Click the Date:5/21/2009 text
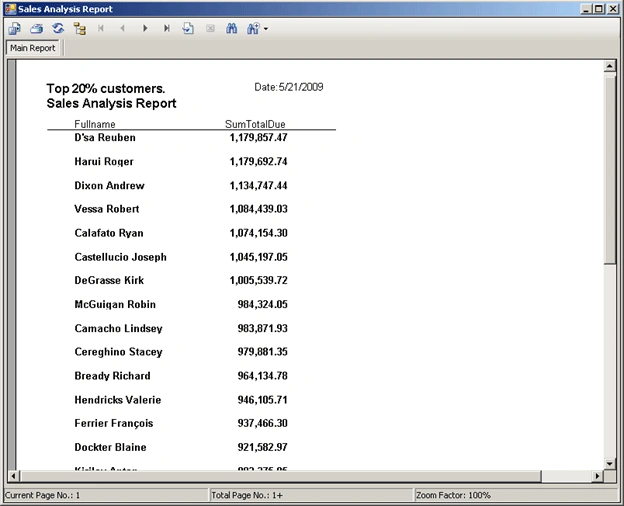This screenshot has height=506, width=624. pyautogui.click(x=289, y=87)
